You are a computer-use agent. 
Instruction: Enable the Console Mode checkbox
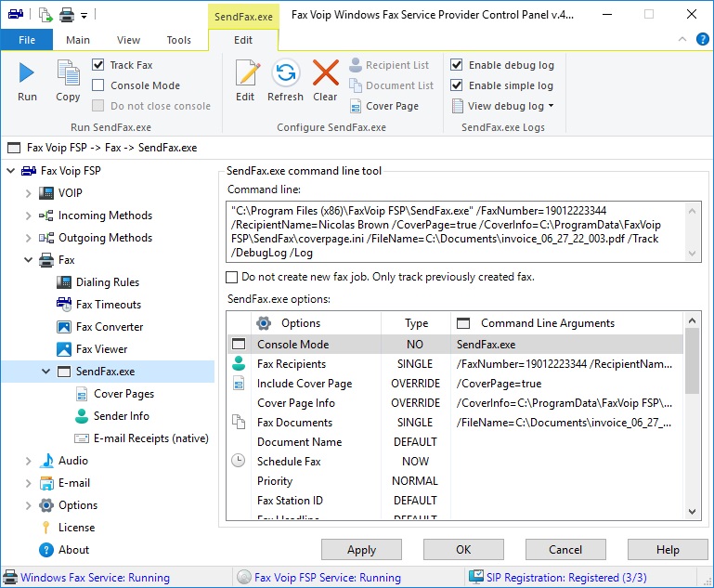(x=97, y=85)
